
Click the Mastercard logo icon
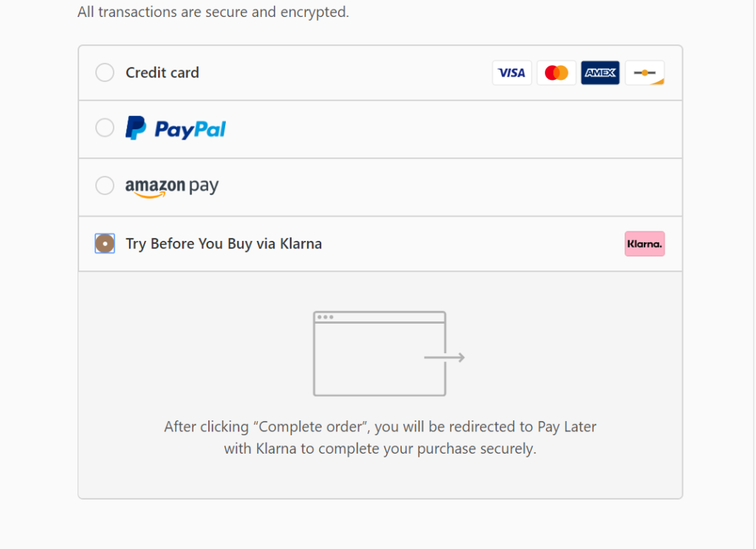point(556,73)
